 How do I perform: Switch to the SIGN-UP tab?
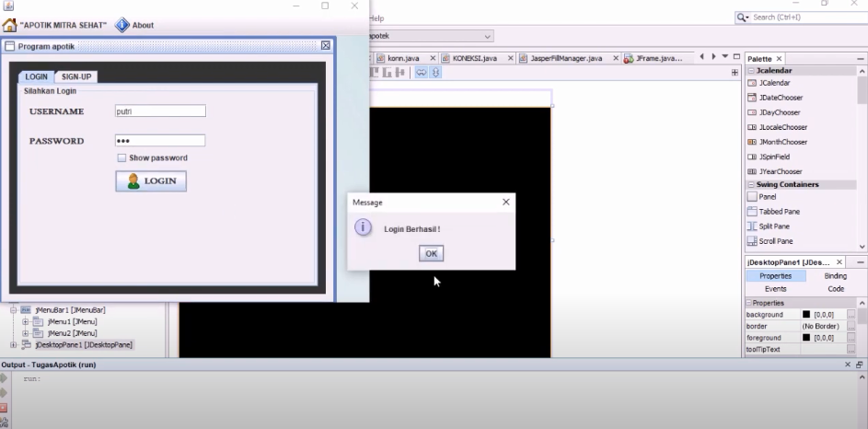click(76, 77)
